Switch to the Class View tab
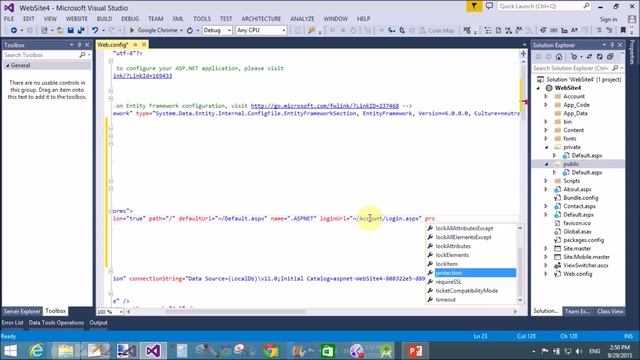Screen dimensions: 640x360 coord(610,311)
